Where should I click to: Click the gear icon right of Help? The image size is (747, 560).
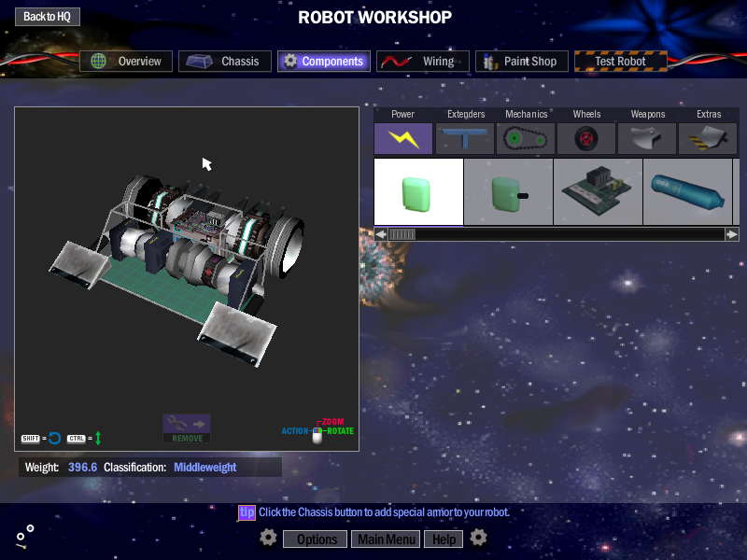(x=478, y=538)
